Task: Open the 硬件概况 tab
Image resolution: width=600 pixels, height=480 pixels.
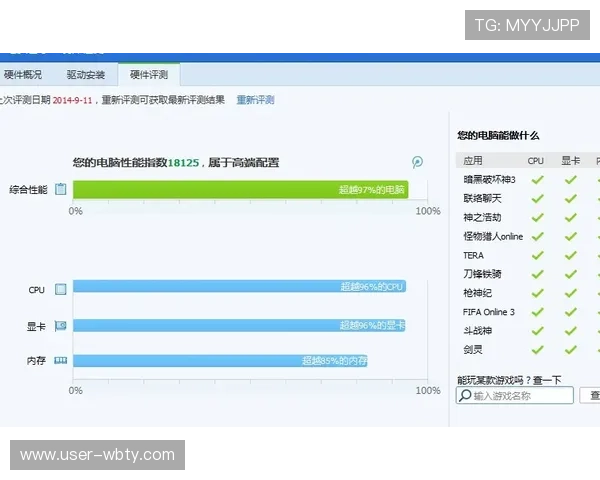Action: point(22,74)
